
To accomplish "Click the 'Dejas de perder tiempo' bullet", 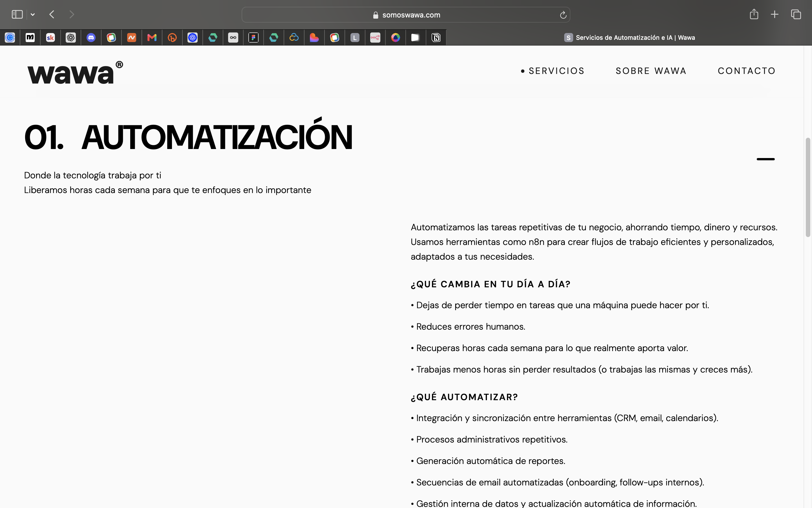I will tap(560, 305).
